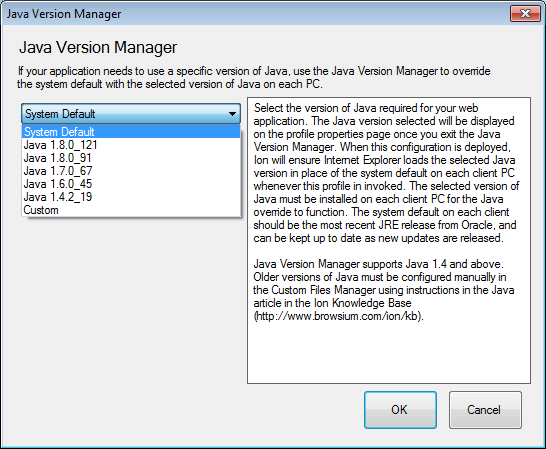546x449 pixels.
Task: Click the paragraph starting 'Select the version of Java'
Action: 386,173
